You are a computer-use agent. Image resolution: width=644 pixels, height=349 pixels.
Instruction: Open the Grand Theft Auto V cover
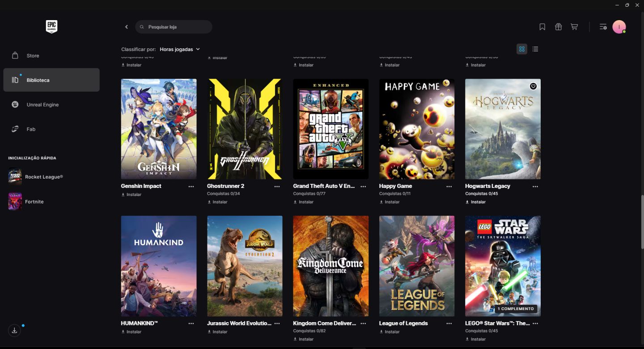click(x=331, y=129)
